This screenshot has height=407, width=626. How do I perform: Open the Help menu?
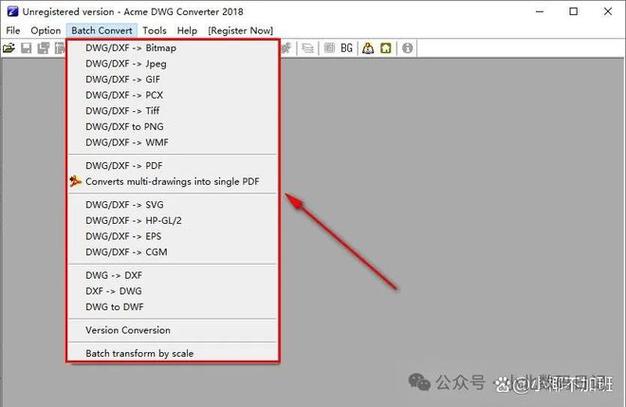pos(187,31)
